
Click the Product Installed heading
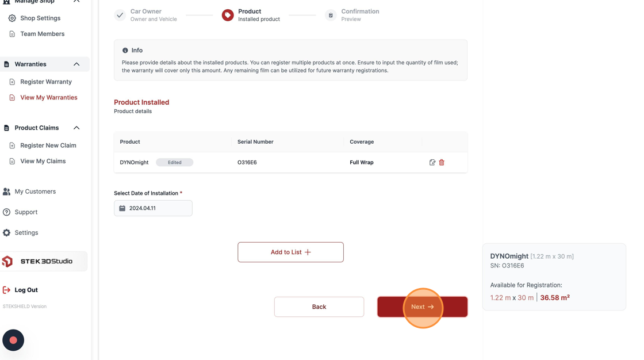(141, 102)
